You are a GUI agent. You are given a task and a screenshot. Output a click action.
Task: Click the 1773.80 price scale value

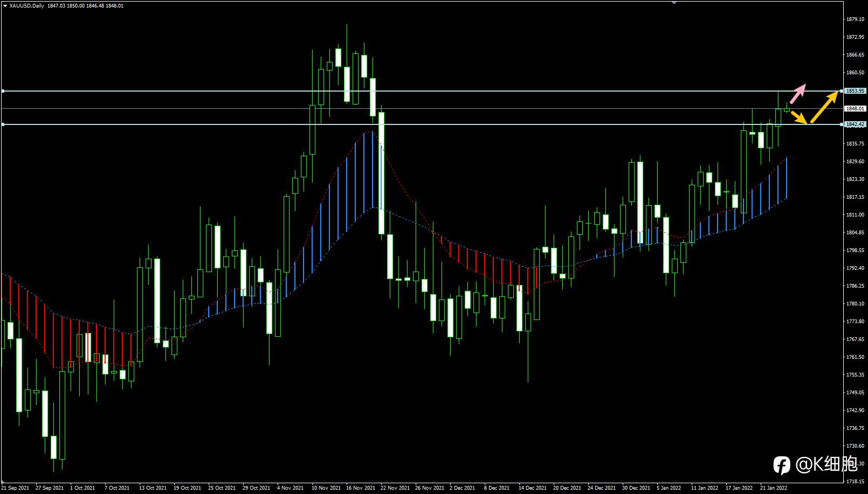click(x=856, y=322)
